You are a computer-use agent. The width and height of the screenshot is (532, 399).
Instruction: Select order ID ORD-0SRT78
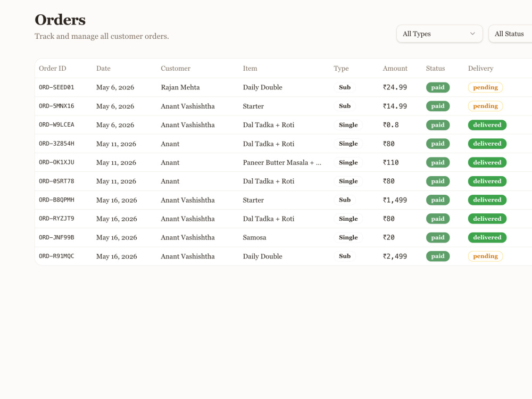coord(56,181)
